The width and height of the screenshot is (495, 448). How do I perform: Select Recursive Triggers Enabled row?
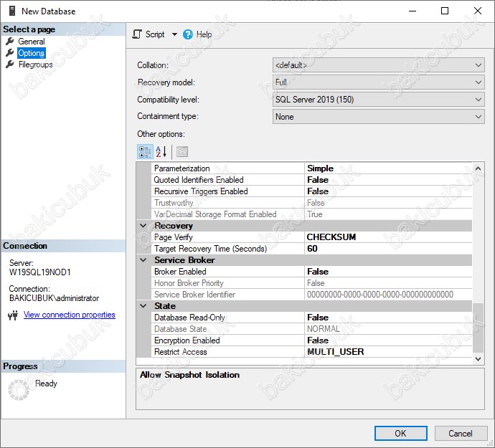pos(311,191)
